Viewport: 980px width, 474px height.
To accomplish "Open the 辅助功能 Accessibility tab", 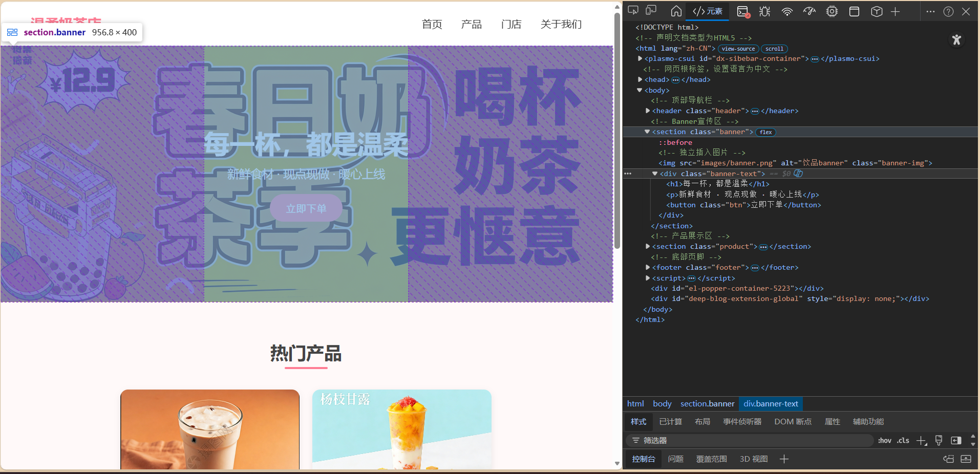I will click(868, 422).
